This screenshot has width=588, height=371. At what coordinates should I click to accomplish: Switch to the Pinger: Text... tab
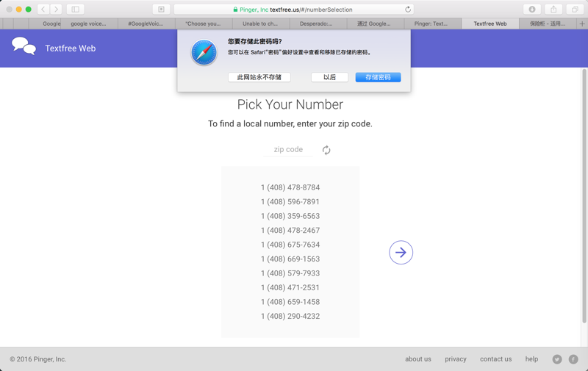click(x=431, y=24)
